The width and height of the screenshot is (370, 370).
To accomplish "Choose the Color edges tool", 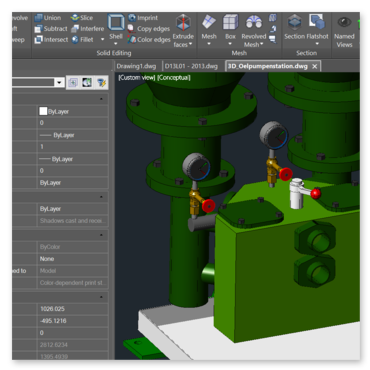I will coord(149,40).
